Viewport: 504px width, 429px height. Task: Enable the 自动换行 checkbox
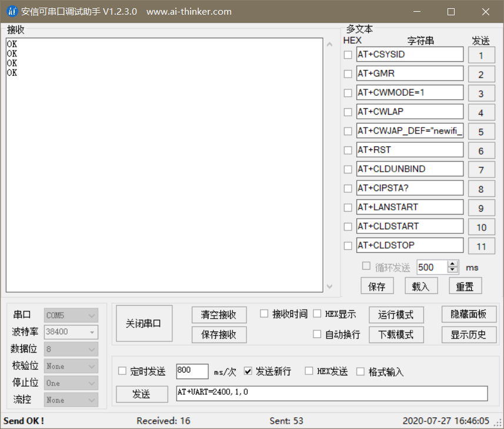(317, 334)
